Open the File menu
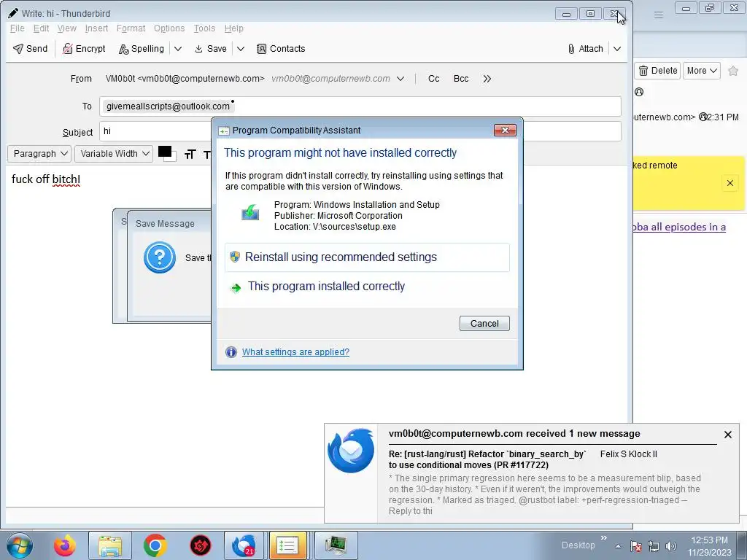 [18, 28]
